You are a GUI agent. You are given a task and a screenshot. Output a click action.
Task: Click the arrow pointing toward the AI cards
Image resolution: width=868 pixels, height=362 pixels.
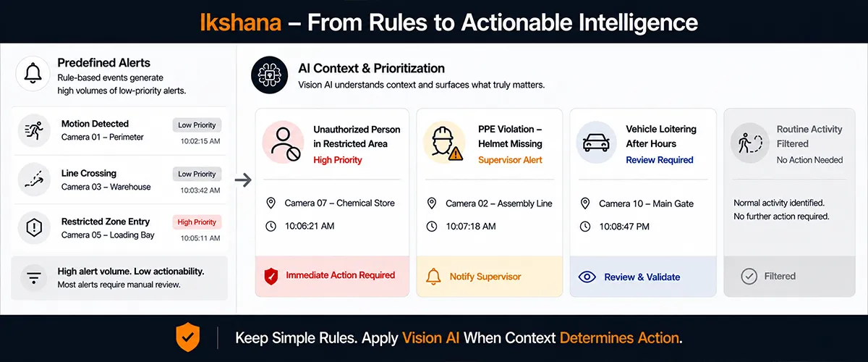click(244, 180)
